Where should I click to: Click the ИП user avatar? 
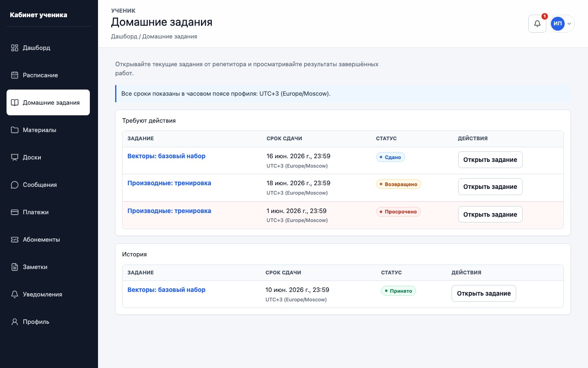[558, 24]
